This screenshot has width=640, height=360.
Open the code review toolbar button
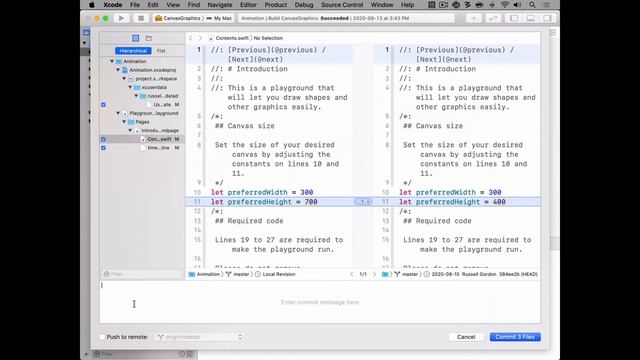pyautogui.click(x=493, y=18)
